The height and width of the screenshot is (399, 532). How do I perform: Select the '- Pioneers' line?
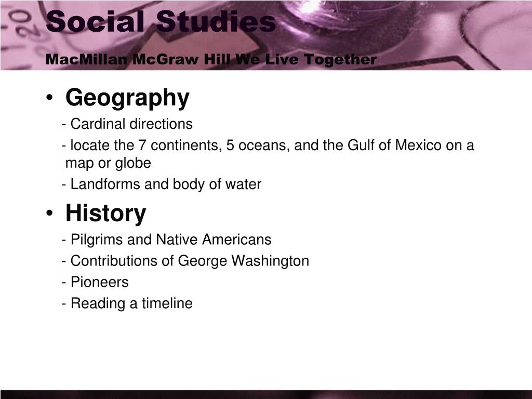point(95,282)
